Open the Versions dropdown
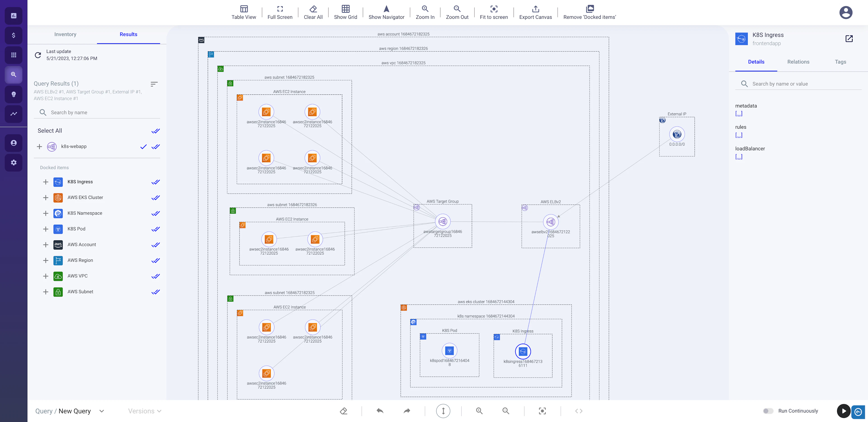The width and height of the screenshot is (868, 422). coord(145,411)
